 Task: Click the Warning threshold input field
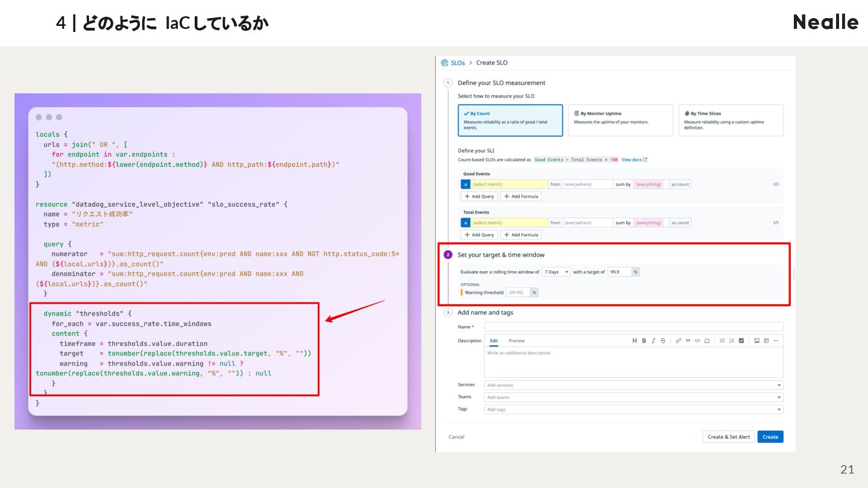(518, 292)
